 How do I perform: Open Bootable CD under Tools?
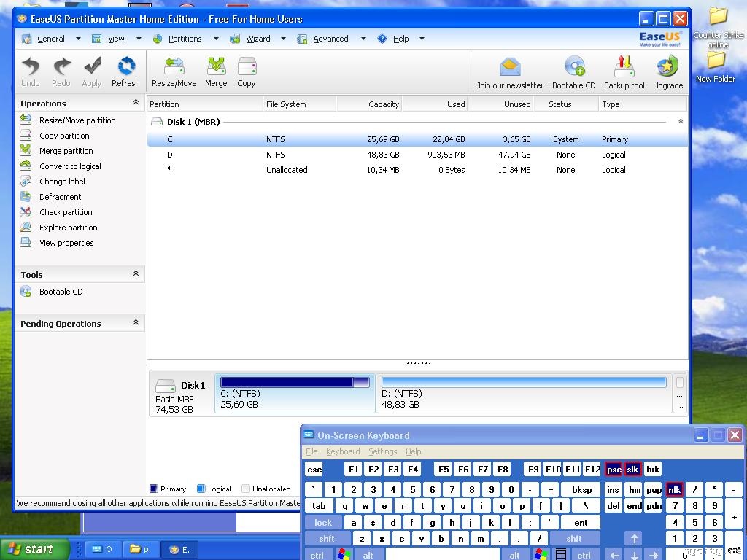61,292
